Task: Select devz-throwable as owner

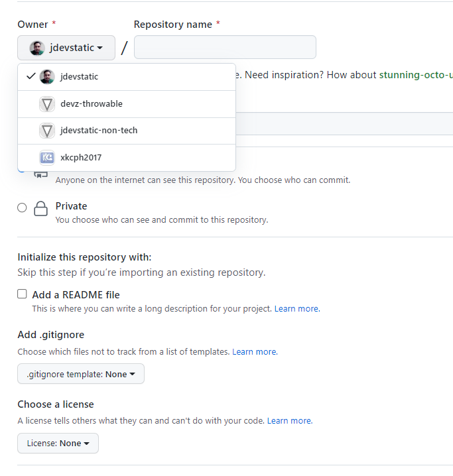Action: click(x=127, y=104)
